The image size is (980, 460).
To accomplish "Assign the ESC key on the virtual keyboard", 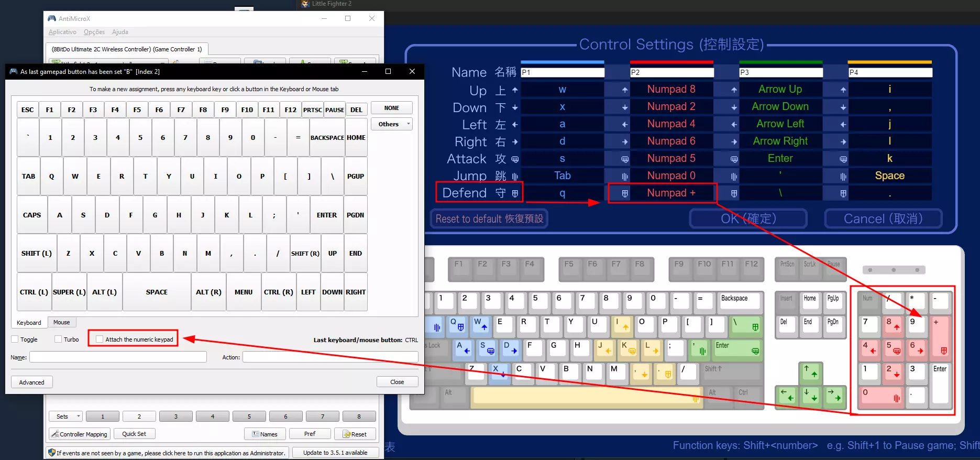I will coord(27,110).
